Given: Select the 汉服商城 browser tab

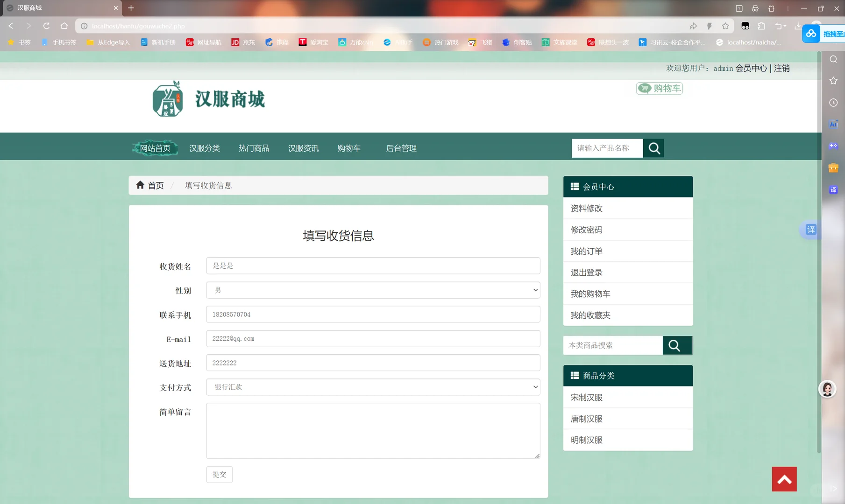Looking at the screenshot, I should pos(61,8).
